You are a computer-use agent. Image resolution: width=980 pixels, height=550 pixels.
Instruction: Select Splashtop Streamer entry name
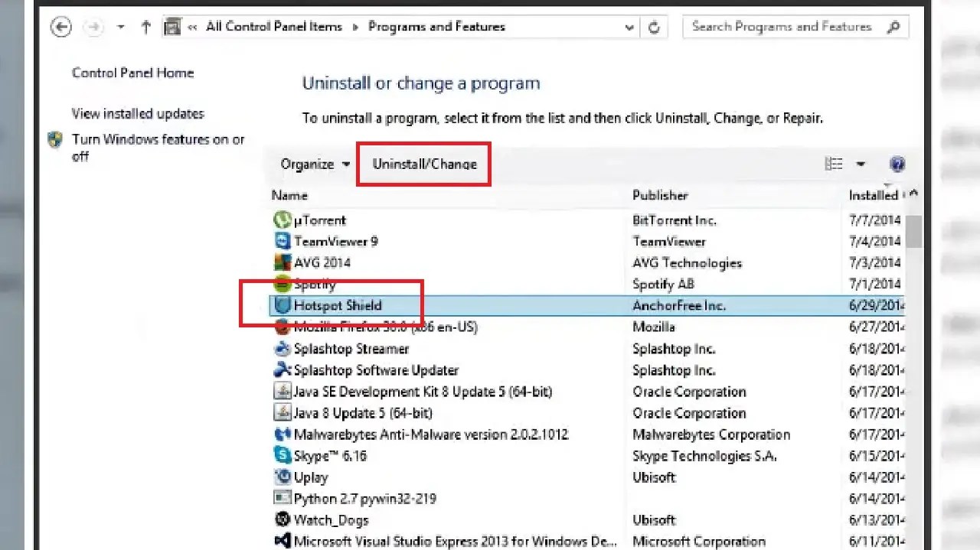(351, 349)
